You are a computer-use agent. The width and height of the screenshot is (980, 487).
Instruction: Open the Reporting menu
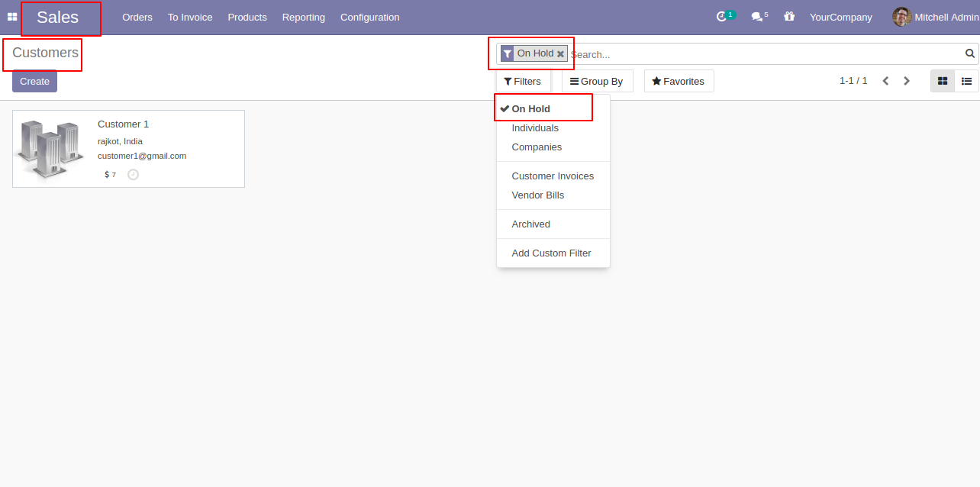point(303,17)
